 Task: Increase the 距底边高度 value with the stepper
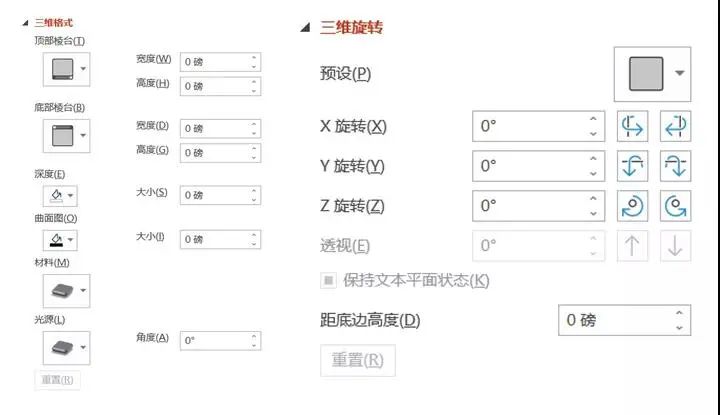(x=680, y=314)
